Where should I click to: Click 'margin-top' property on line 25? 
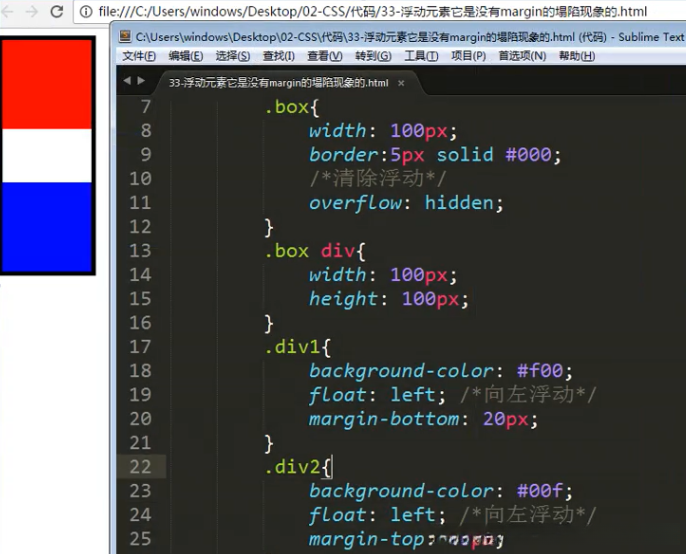[x=366, y=539]
